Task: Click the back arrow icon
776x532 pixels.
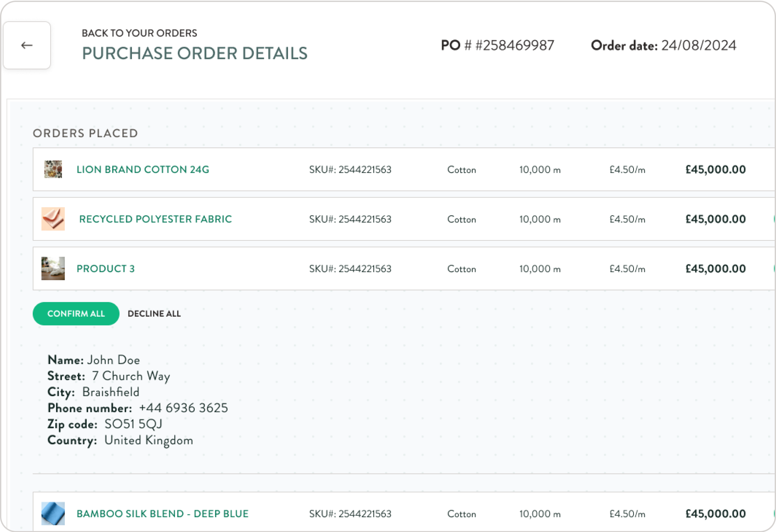Action: click(x=27, y=46)
